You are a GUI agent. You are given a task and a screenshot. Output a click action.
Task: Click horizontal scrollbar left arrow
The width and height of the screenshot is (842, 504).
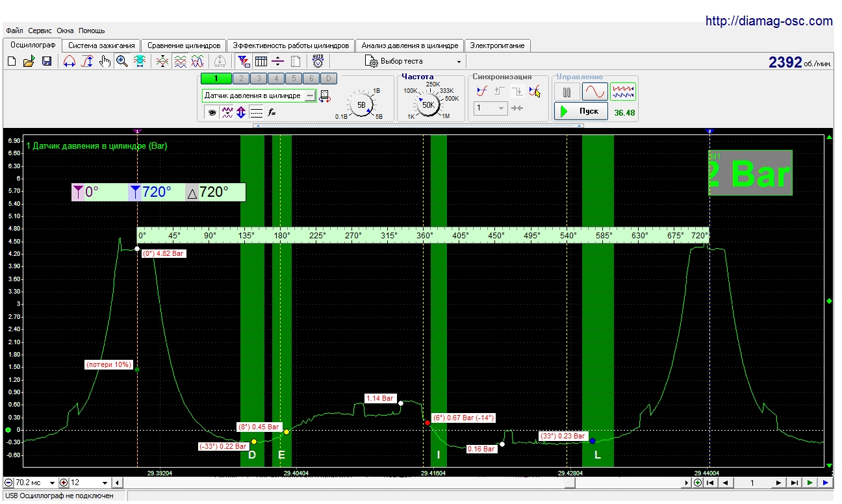point(117,483)
